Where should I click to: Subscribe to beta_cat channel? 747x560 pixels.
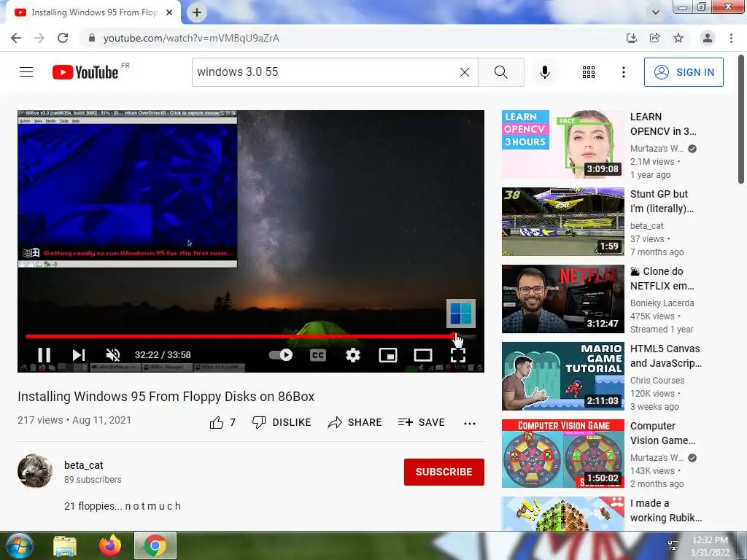click(x=444, y=472)
